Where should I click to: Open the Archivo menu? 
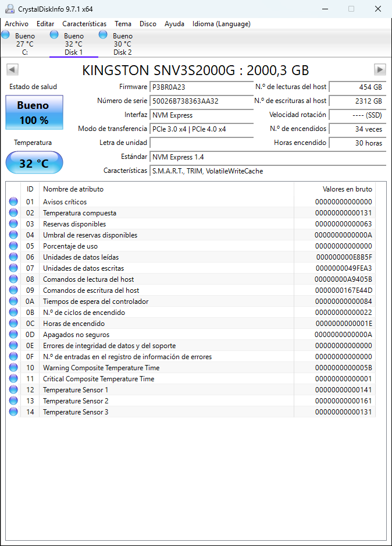coord(16,24)
